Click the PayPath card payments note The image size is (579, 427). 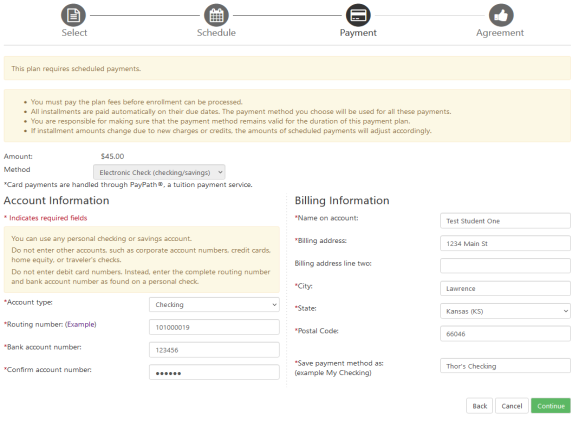(128, 185)
